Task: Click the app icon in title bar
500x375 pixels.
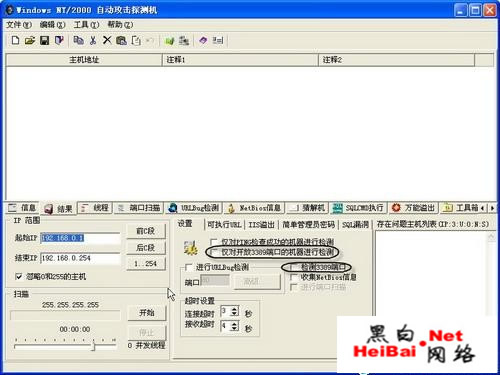Action: pyautogui.click(x=10, y=10)
